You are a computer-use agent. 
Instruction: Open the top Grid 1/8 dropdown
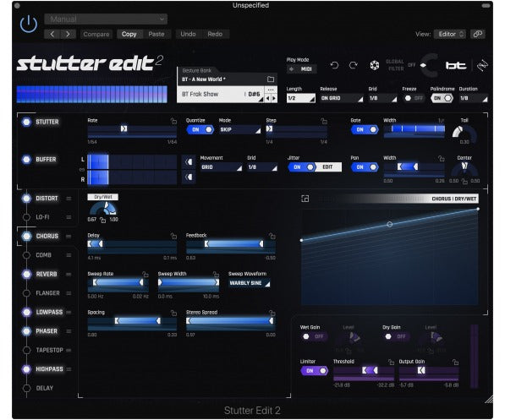382,98
